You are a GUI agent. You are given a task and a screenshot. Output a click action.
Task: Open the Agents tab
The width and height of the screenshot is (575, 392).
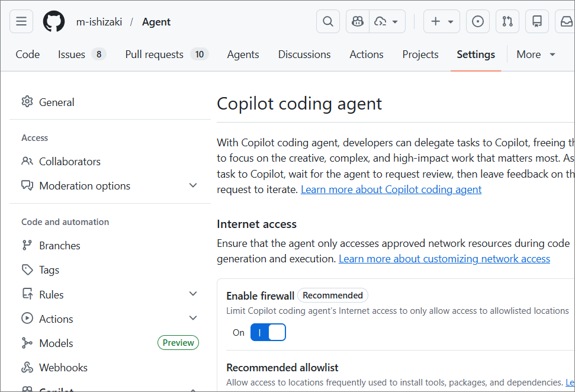tap(243, 54)
